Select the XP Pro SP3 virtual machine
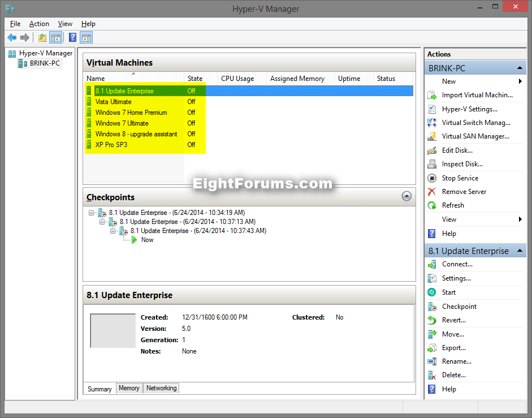The width and height of the screenshot is (532, 418). (x=111, y=145)
